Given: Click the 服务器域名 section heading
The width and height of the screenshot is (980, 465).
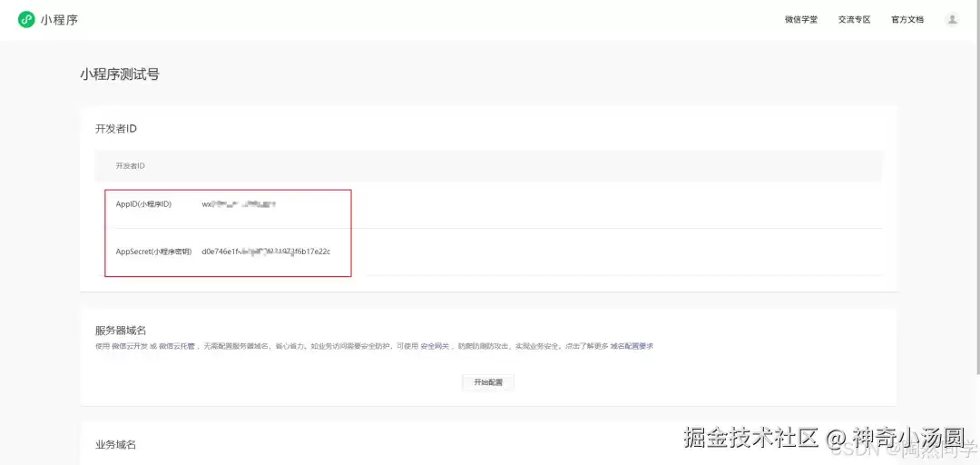Looking at the screenshot, I should coord(121,331).
